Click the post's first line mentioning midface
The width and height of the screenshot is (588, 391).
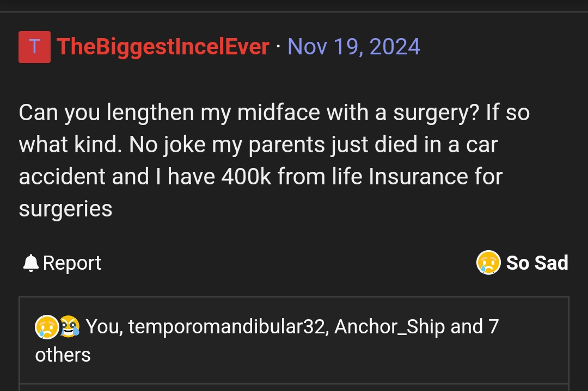[x=273, y=113]
